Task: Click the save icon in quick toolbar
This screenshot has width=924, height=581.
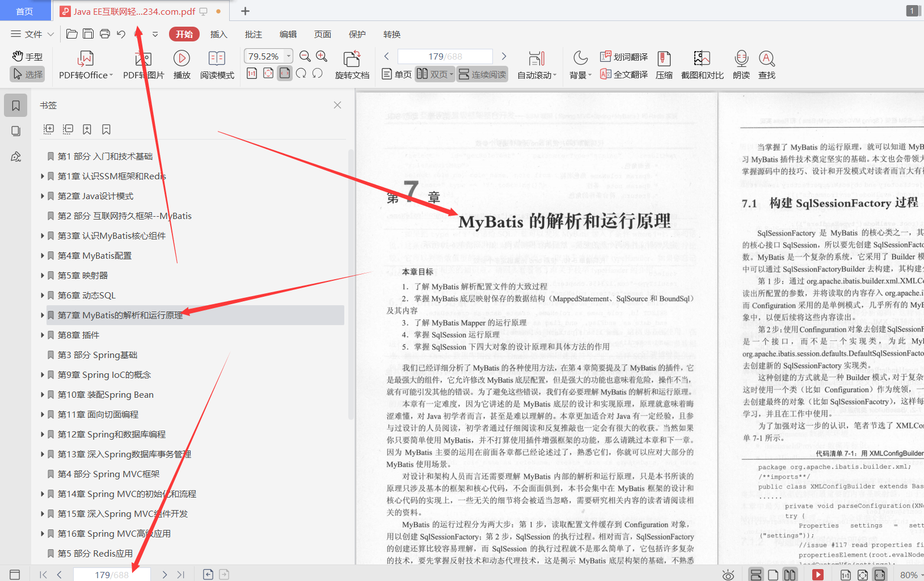Action: click(88, 34)
